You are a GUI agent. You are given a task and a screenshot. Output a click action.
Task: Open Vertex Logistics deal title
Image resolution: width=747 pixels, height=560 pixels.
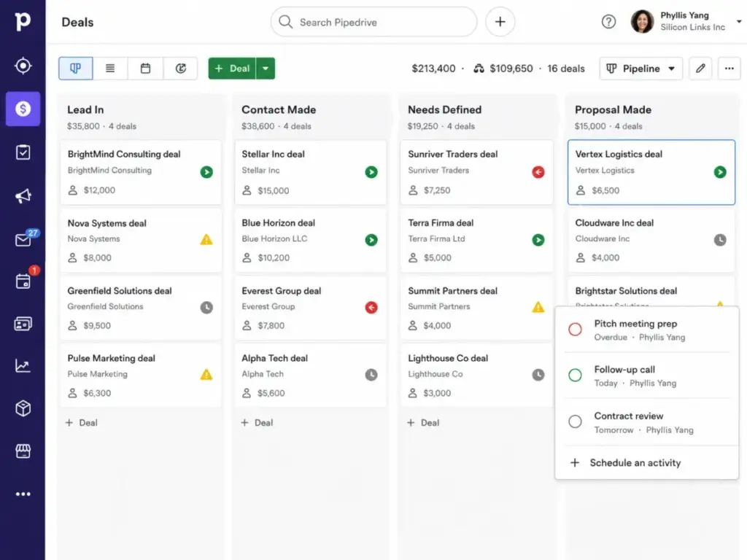coord(619,155)
